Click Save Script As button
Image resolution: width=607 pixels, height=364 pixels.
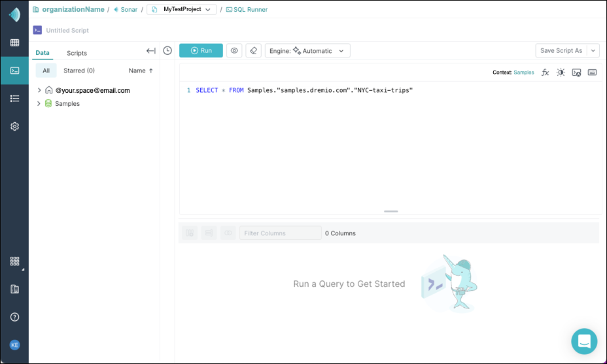pyautogui.click(x=561, y=51)
